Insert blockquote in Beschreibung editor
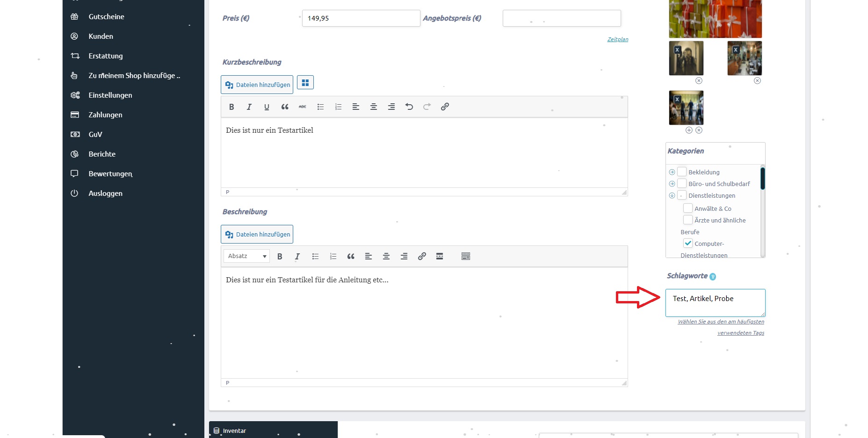The width and height of the screenshot is (868, 438). click(x=351, y=256)
